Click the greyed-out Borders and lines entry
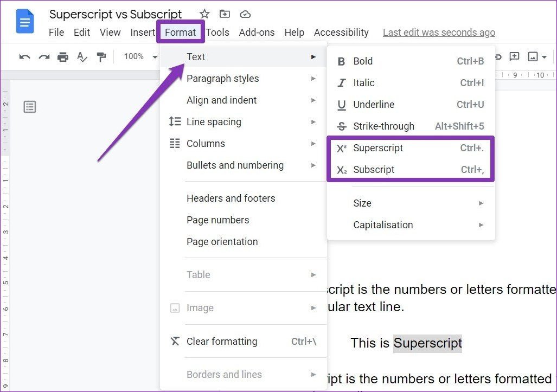 point(244,374)
